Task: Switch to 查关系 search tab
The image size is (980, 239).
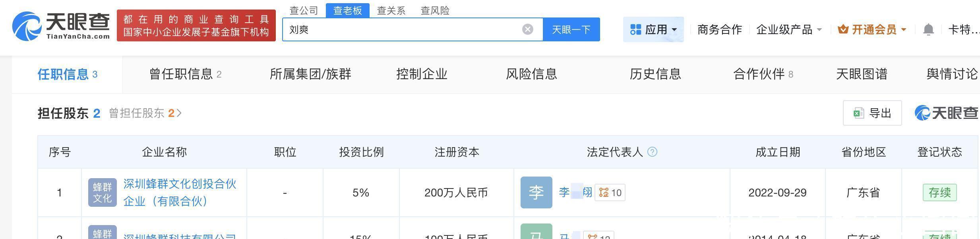Action: tap(391, 10)
